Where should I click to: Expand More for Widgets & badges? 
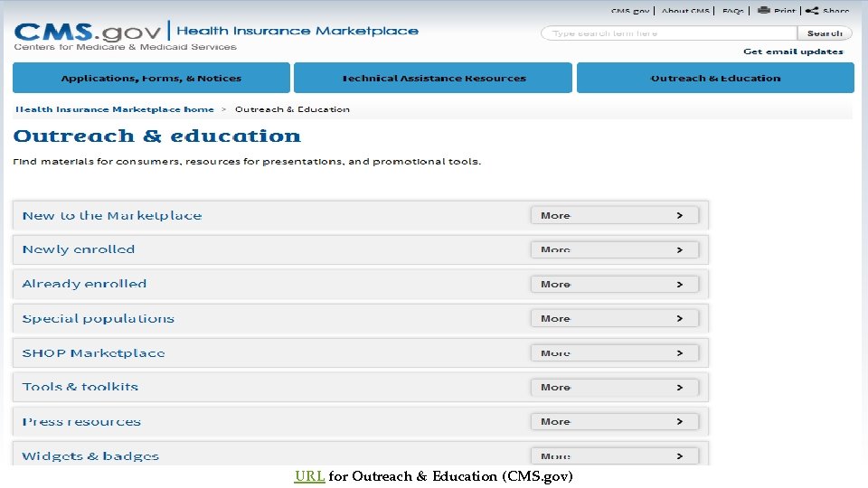(615, 455)
